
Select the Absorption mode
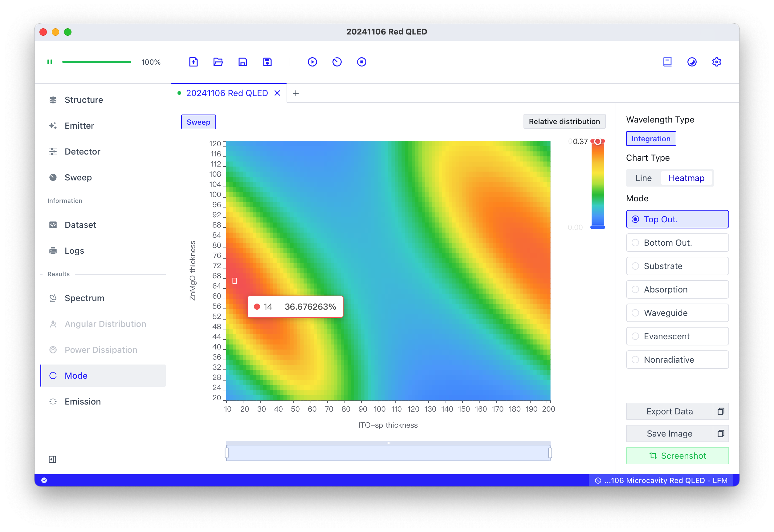678,290
